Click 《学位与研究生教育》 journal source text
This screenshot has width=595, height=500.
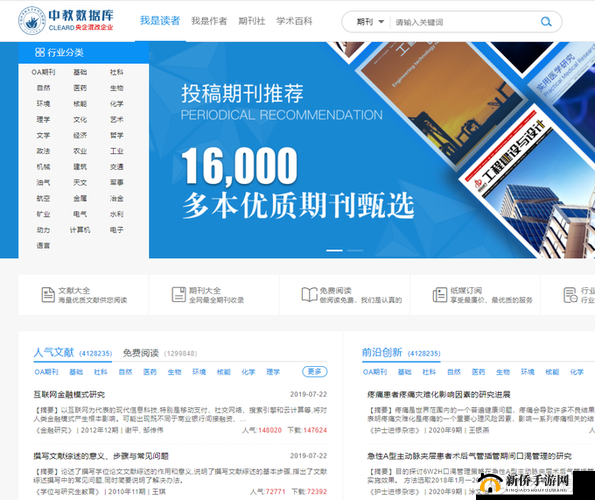[68, 492]
